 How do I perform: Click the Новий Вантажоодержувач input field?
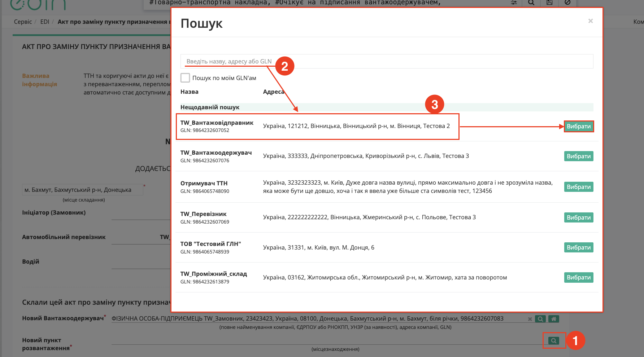point(318,318)
